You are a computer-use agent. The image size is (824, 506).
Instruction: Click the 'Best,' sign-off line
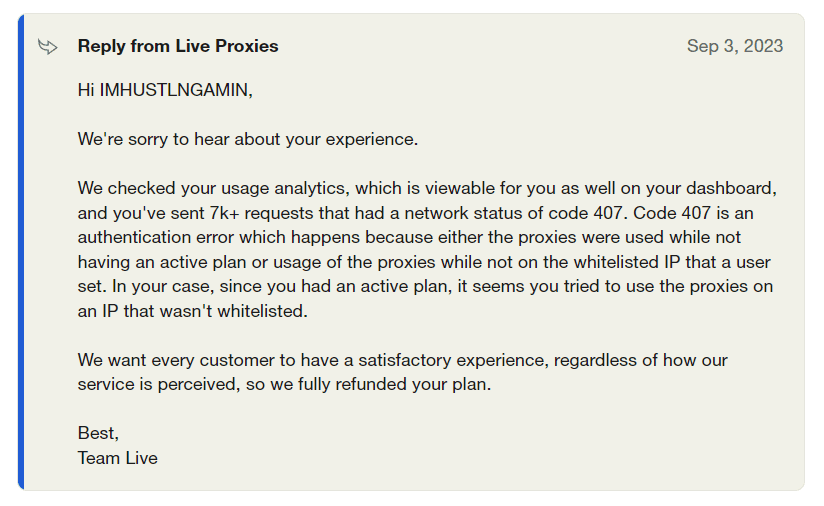(x=98, y=433)
